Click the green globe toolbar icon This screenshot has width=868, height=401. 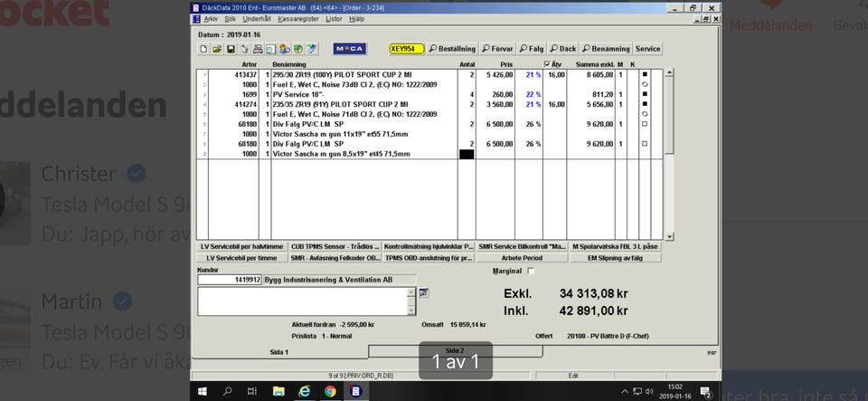(298, 49)
